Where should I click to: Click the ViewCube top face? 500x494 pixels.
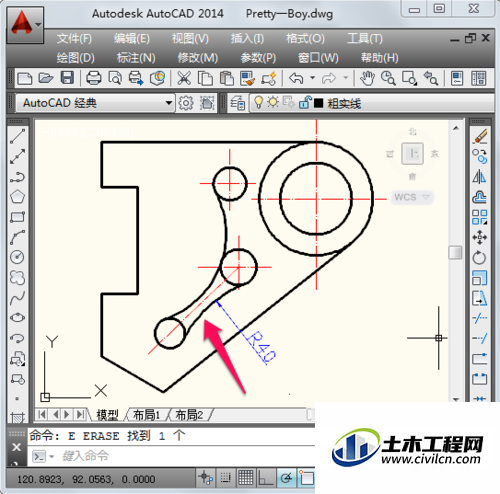(412, 154)
